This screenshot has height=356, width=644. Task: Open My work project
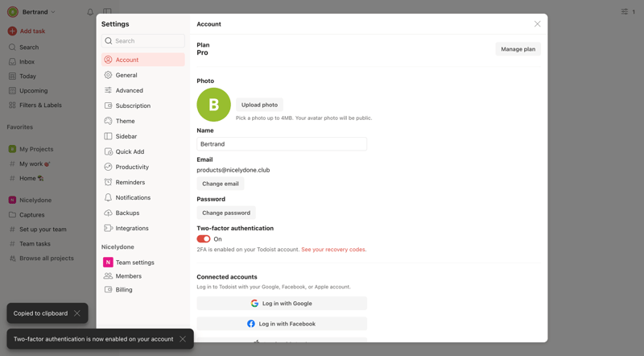point(35,164)
